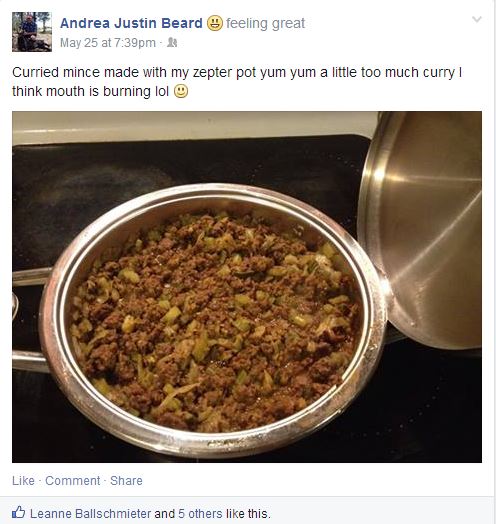Click the steel pot lid in the photo
Image resolution: width=496 pixels, height=524 pixels.
422,230
